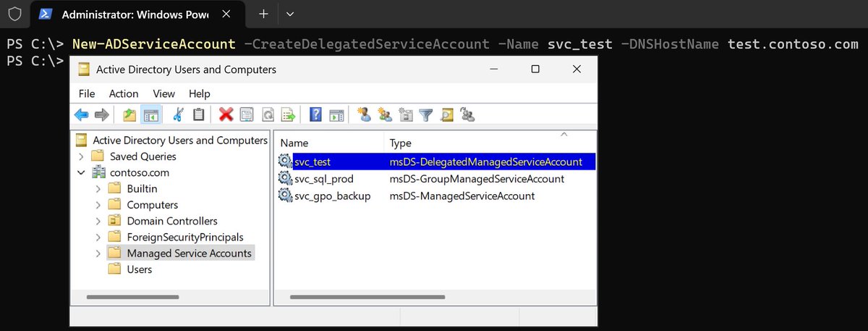Open the Help menu
The height and width of the screenshot is (331, 868).
(x=200, y=93)
